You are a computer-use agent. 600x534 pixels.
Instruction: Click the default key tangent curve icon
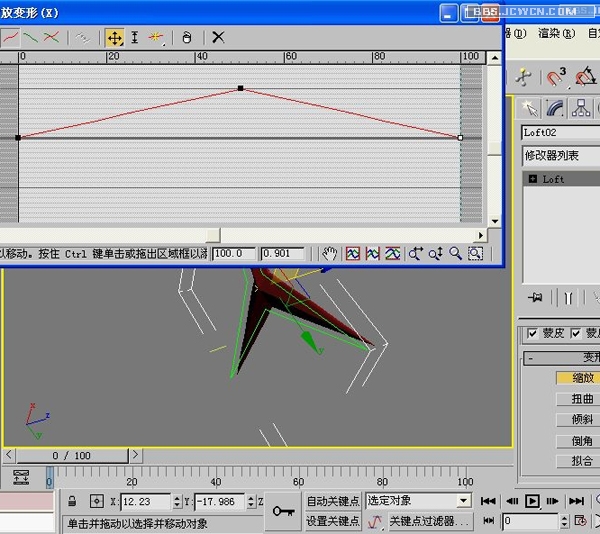coord(375,521)
